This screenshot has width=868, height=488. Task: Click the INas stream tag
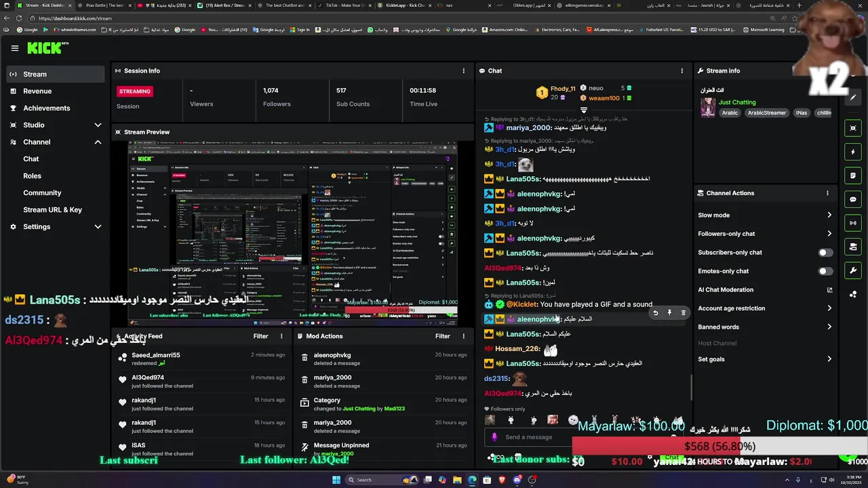(x=802, y=113)
